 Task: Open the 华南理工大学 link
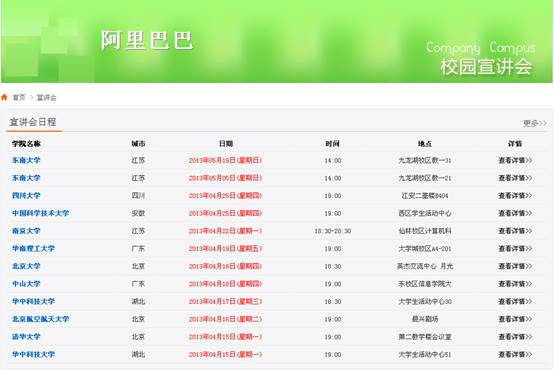[x=34, y=248]
